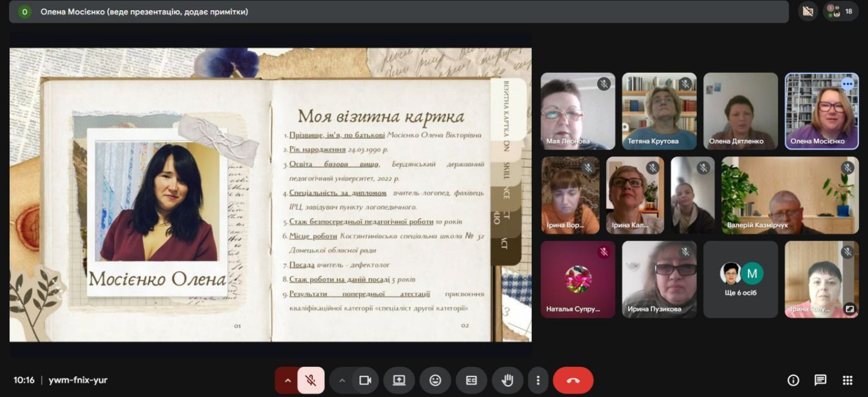Open the Ще 6 осіб tile

pyautogui.click(x=741, y=279)
